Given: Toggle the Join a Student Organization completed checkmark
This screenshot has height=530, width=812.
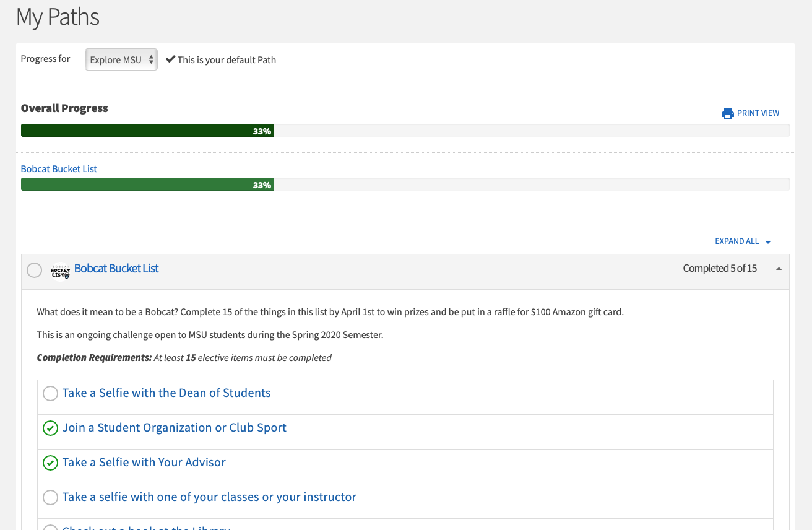Looking at the screenshot, I should pos(50,428).
